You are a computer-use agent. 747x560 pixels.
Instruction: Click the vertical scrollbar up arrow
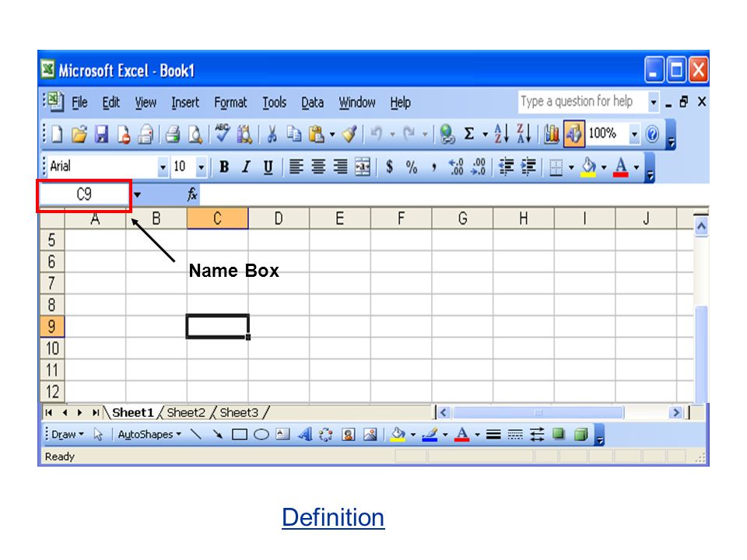tap(701, 226)
